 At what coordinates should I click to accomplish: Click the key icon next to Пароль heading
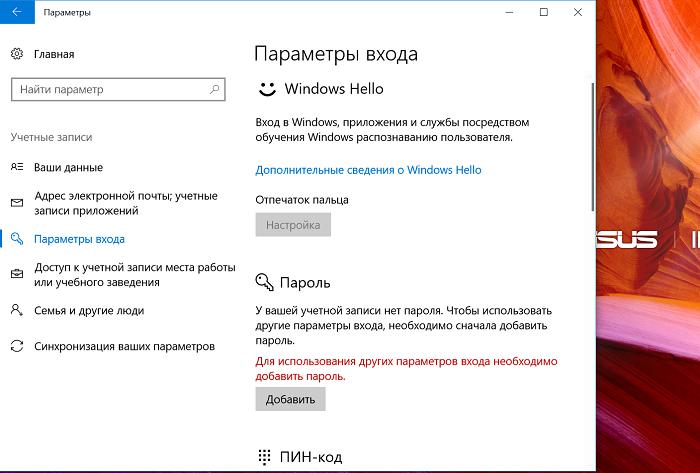[x=264, y=282]
